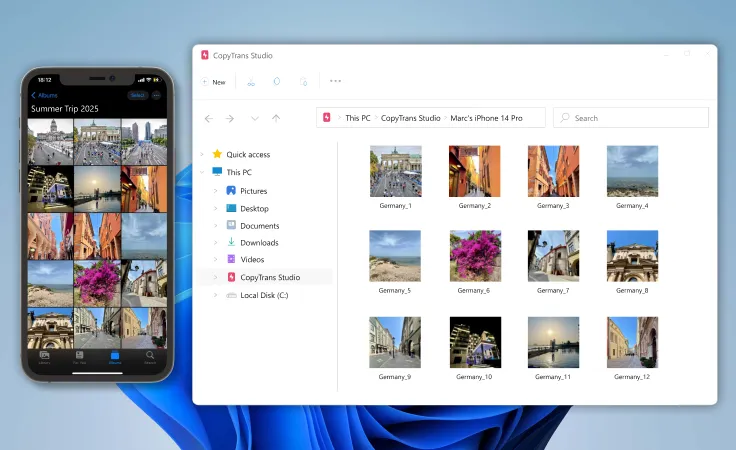Select the Germany_6 pink flowers thumbnail in Explorer

[475, 256]
